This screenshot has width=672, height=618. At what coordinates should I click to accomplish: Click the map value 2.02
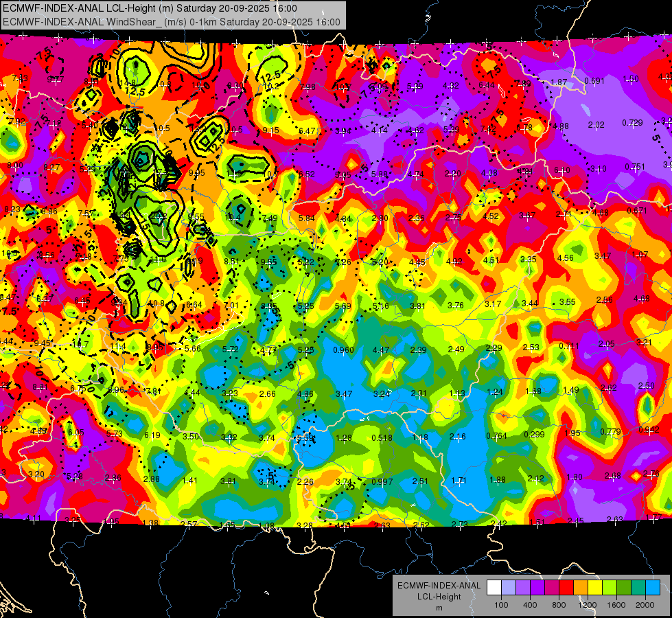596,125
